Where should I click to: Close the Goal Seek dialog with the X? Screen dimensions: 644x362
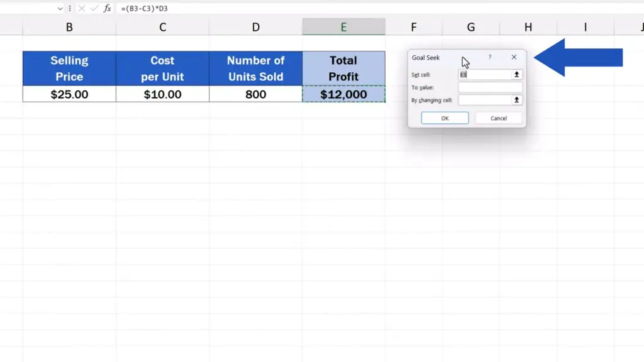tap(514, 57)
